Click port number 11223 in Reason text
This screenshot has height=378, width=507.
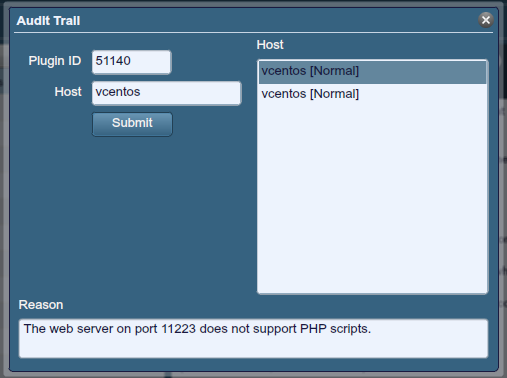(178, 329)
